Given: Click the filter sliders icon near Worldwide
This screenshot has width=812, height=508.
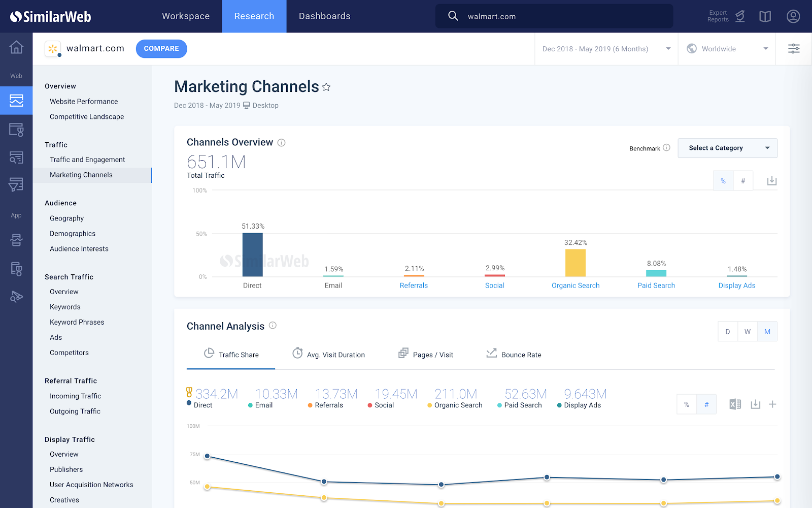Looking at the screenshot, I should [793, 48].
